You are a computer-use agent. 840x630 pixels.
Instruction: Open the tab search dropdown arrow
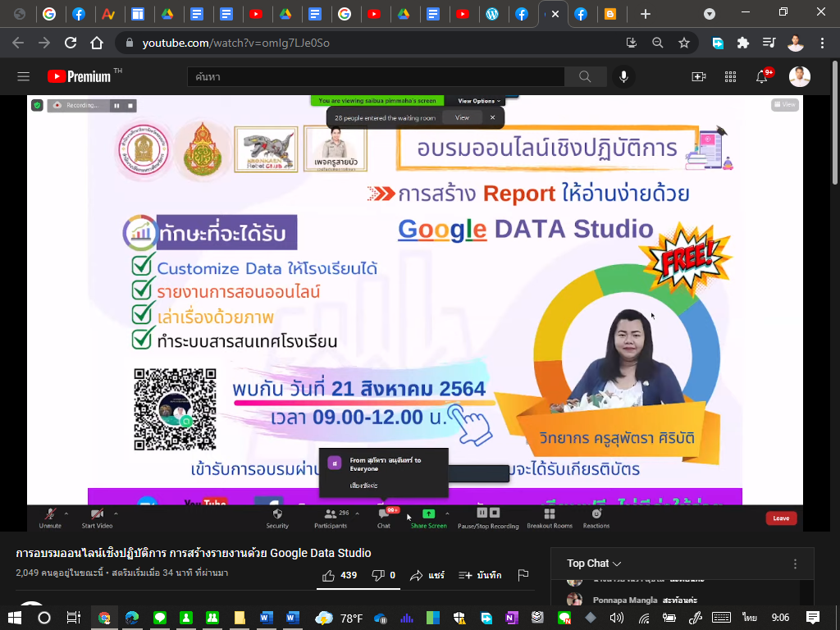point(710,15)
